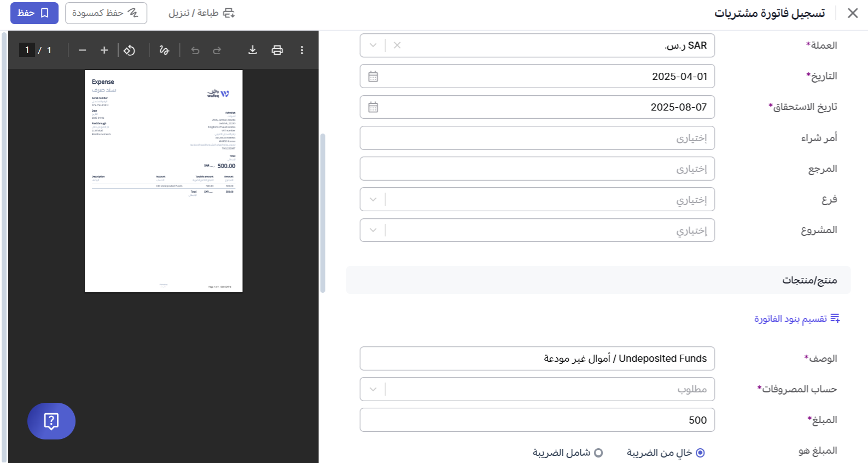
Task: Undo last annotation in PDF viewer
Action: [x=195, y=50]
